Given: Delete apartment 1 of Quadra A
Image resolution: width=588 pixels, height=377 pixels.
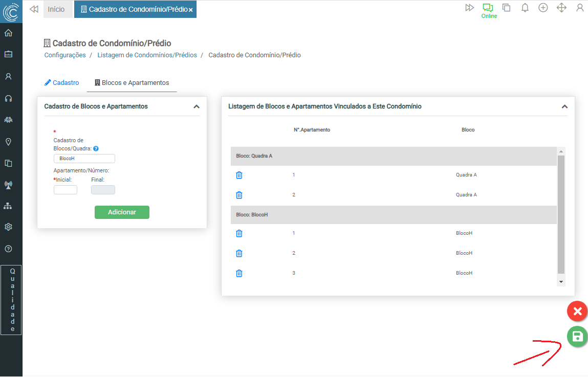Looking at the screenshot, I should 239,175.
